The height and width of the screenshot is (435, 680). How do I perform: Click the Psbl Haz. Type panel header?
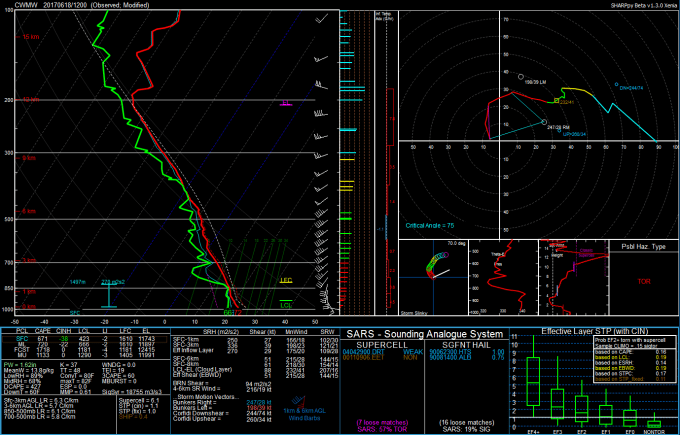637,246
